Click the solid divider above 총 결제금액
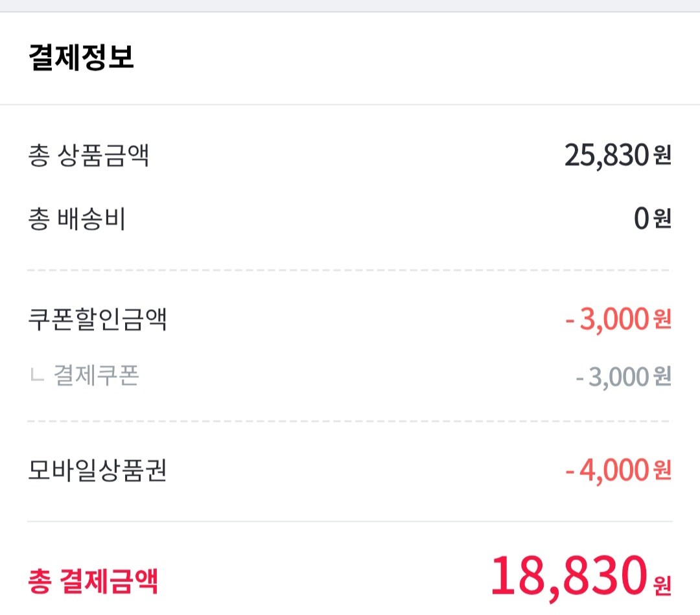The height and width of the screenshot is (615, 700). pos(350,521)
